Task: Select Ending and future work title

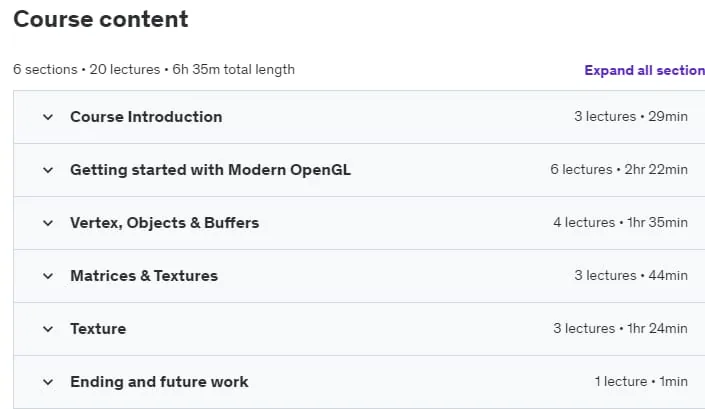Action: (x=159, y=382)
